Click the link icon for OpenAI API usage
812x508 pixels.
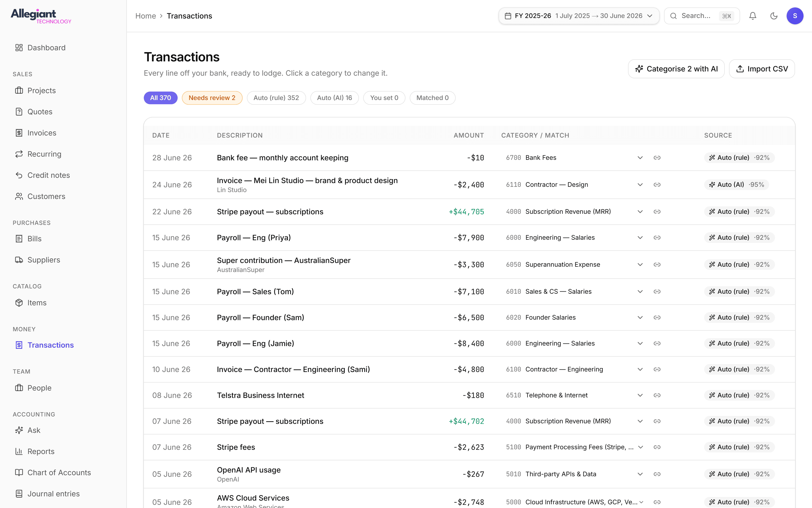657,474
